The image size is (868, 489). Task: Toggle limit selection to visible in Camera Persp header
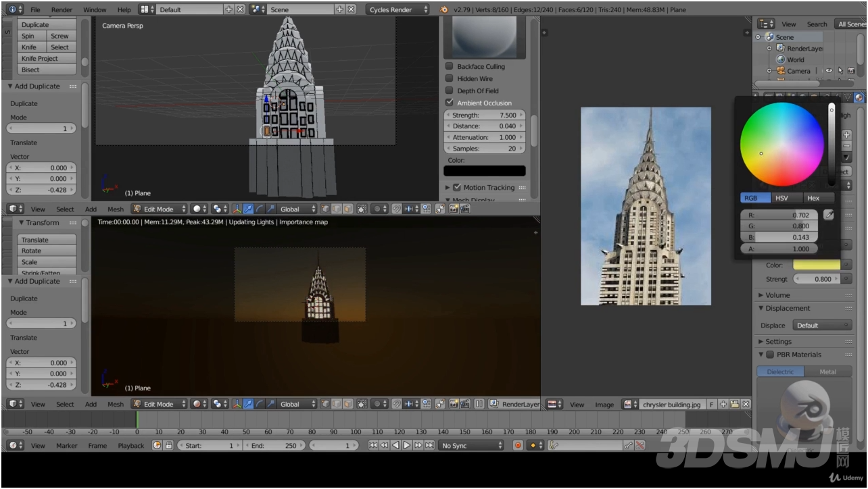(x=362, y=209)
